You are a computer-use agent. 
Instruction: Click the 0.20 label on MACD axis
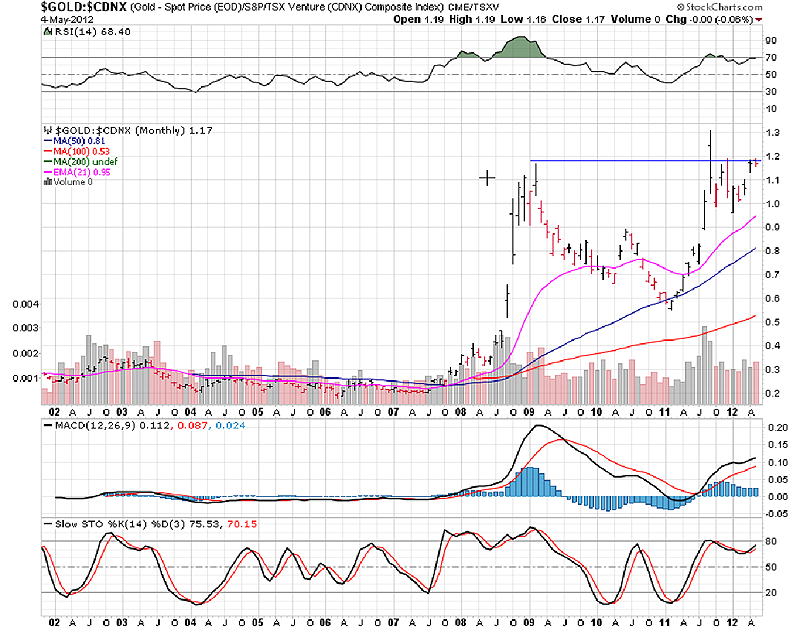(x=778, y=428)
